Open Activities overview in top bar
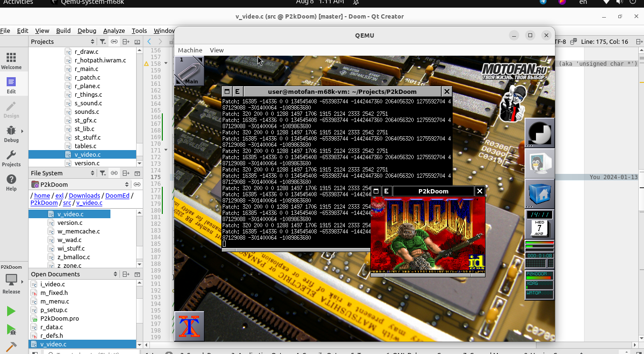644x354 pixels. coord(18,2)
